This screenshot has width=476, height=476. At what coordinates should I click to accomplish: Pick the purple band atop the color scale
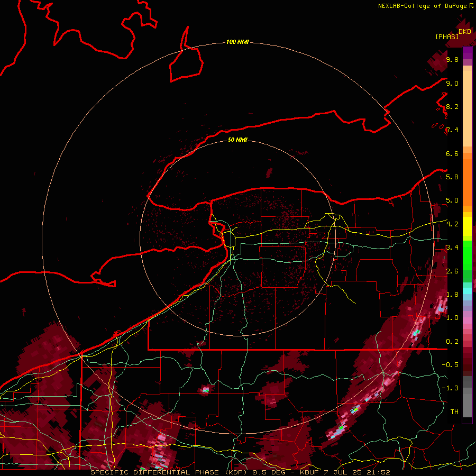tap(467, 53)
